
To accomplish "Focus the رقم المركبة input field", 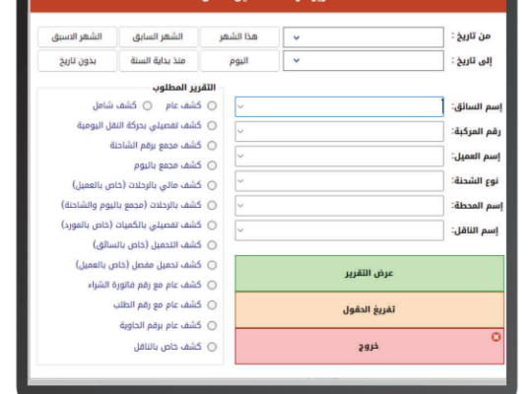I will pos(339,131).
